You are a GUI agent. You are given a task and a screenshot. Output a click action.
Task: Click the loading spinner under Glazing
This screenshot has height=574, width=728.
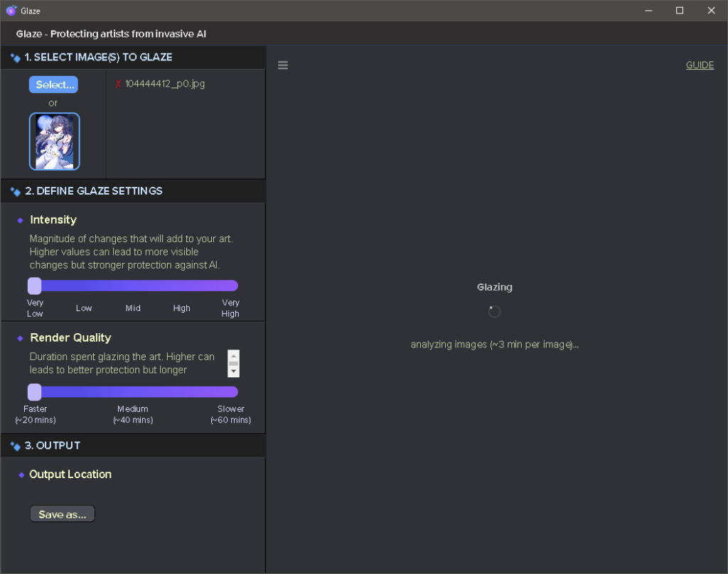494,311
